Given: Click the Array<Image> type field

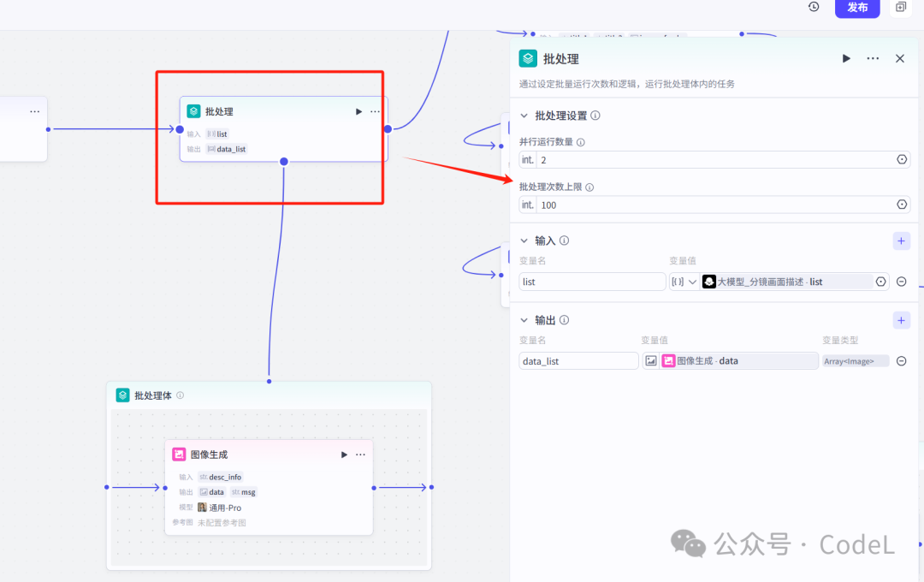Looking at the screenshot, I should [x=855, y=361].
